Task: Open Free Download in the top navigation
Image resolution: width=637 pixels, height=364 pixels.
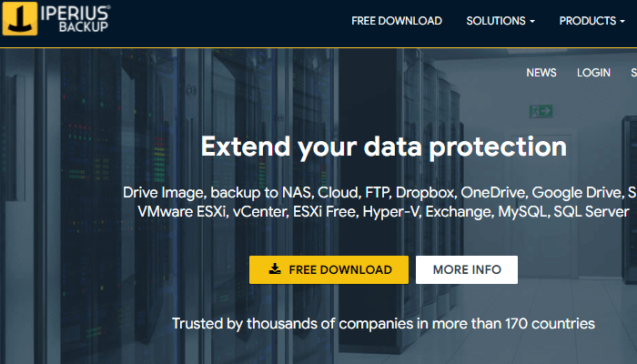Action: 397,21
